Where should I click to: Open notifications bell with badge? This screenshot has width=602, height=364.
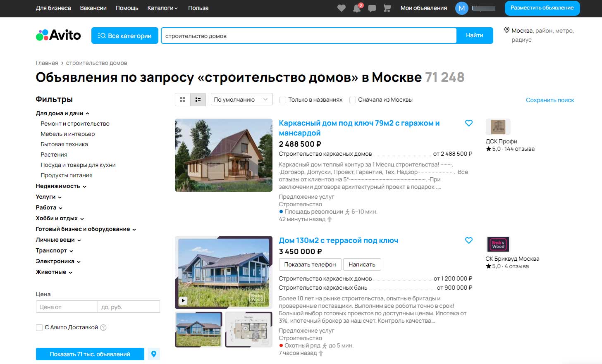pos(357,8)
